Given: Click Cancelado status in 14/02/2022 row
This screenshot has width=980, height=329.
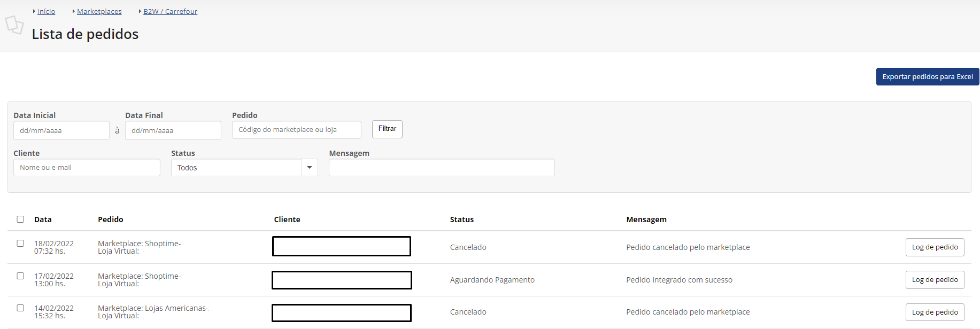Looking at the screenshot, I should (468, 312).
